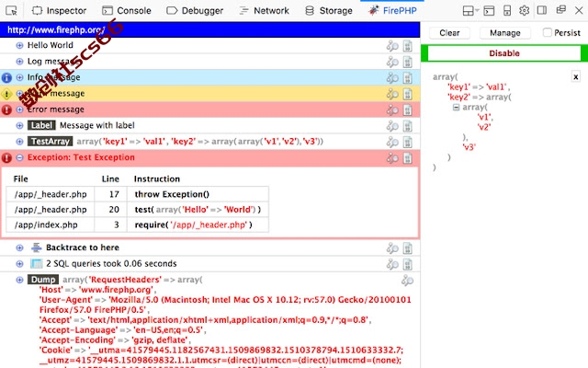The image size is (588, 368).
Task: Click inspect icon on SQL queries row
Action: click(x=392, y=264)
